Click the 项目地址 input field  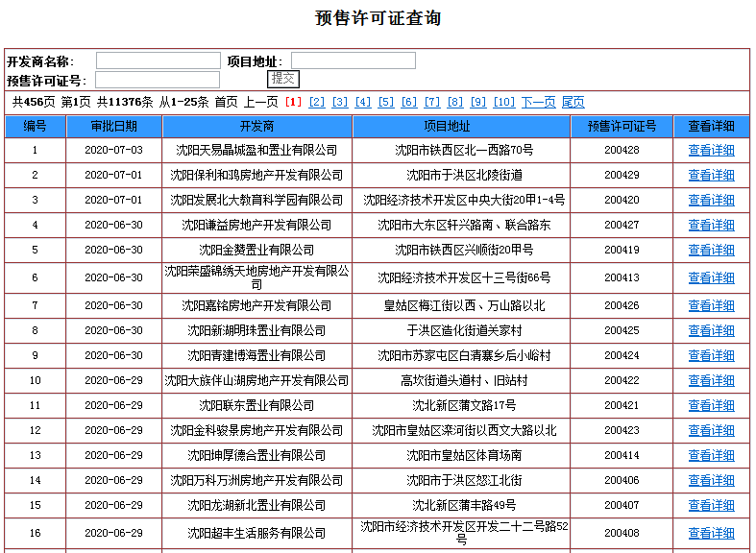coord(353,61)
